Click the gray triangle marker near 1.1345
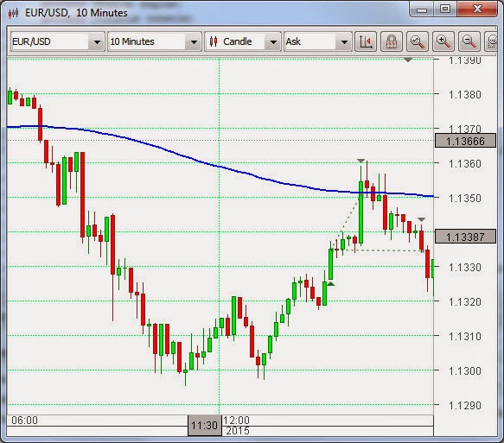The width and height of the screenshot is (504, 443). [421, 219]
